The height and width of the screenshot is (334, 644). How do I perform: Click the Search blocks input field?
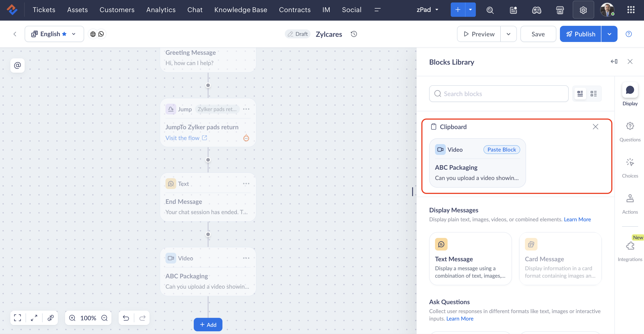[499, 94]
